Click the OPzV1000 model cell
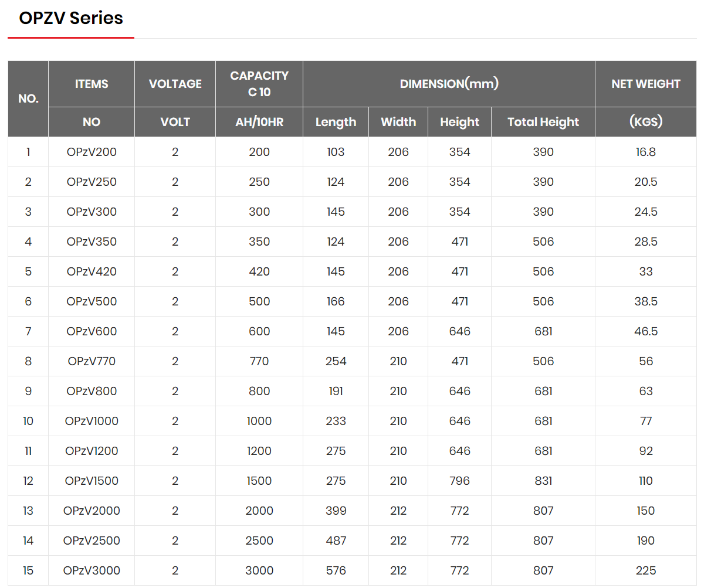711x588 pixels. pyautogui.click(x=92, y=421)
